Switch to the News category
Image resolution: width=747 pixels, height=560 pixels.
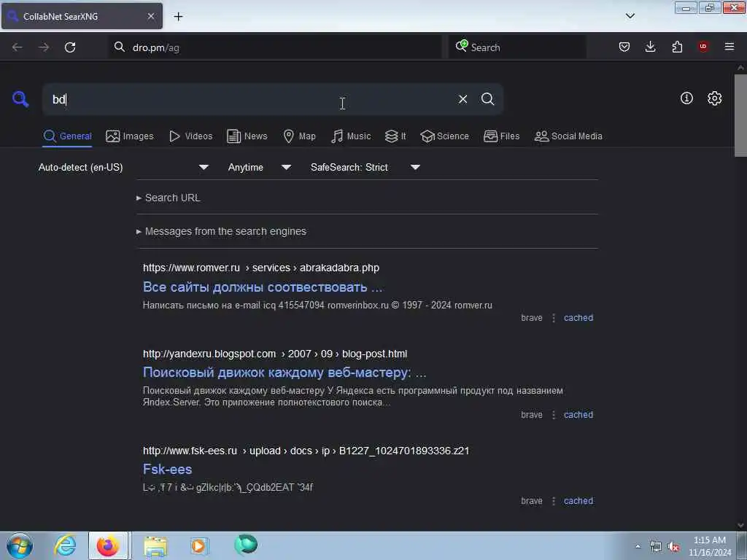(247, 136)
